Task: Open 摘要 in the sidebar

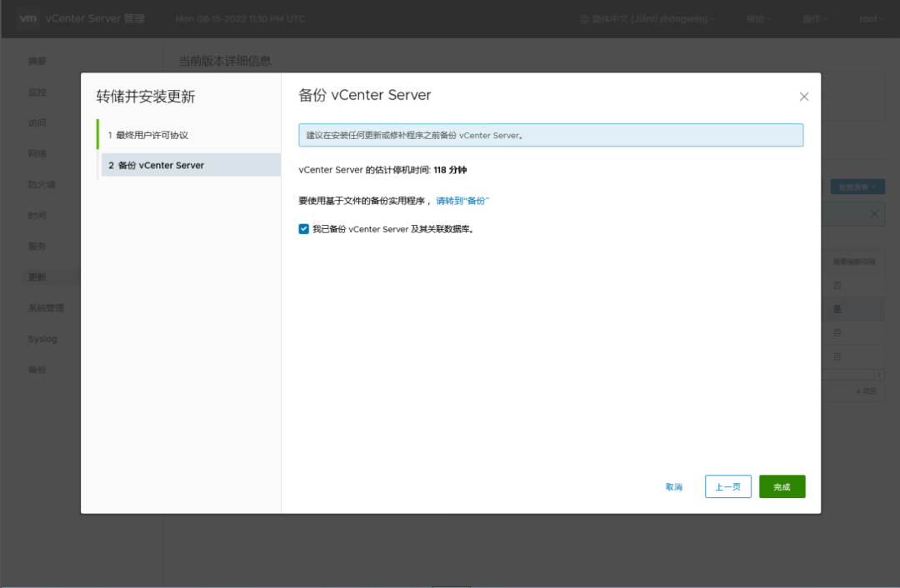Action: [37, 62]
